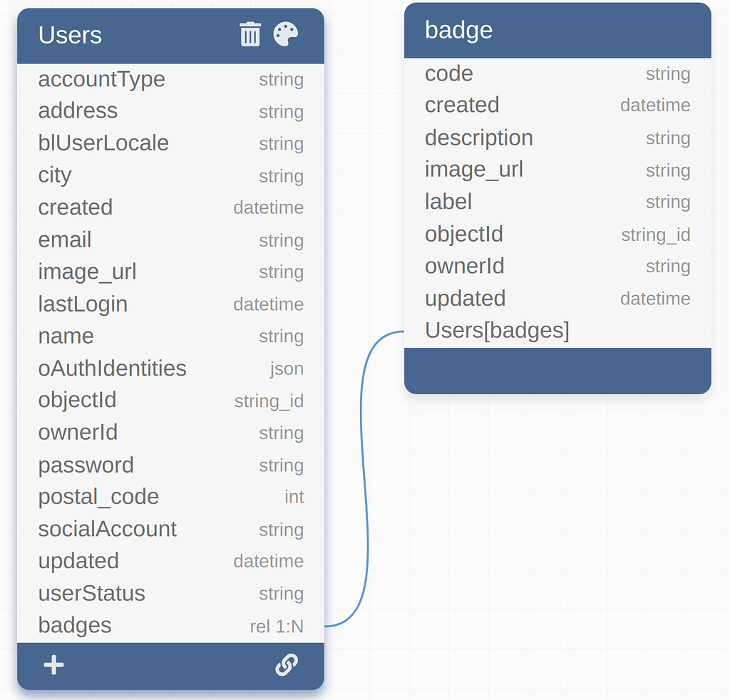Viewport: 730px width, 700px height.
Task: Select the Users[badges] relation row
Action: click(x=557, y=331)
